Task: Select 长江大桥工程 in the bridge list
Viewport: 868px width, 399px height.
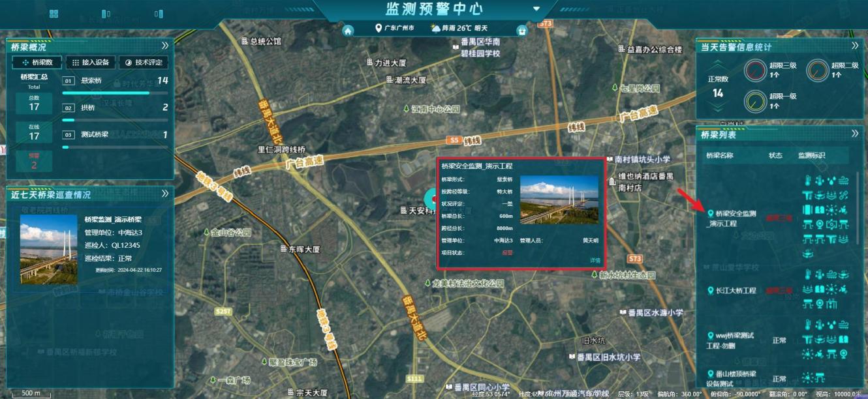Action: pos(736,290)
